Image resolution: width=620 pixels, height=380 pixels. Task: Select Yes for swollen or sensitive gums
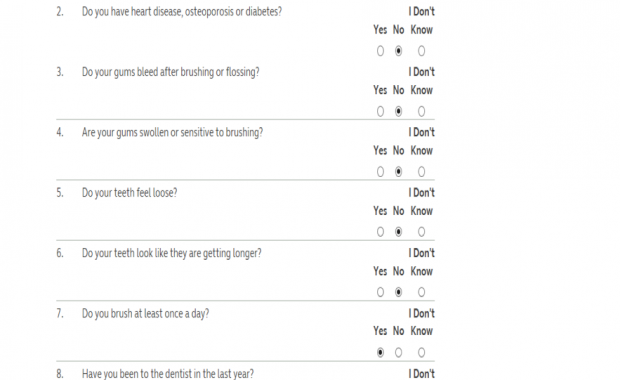tap(380, 172)
